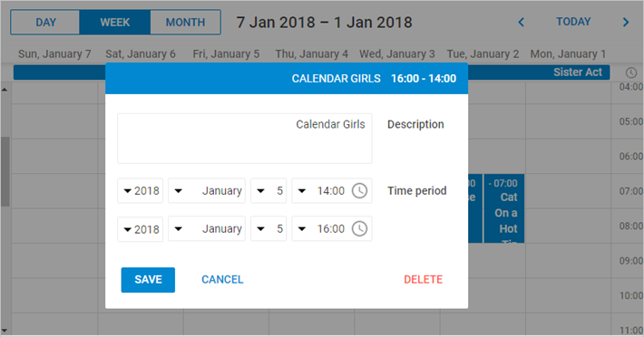Go to previous week with left chevron
This screenshot has height=337, width=644.
[522, 22]
